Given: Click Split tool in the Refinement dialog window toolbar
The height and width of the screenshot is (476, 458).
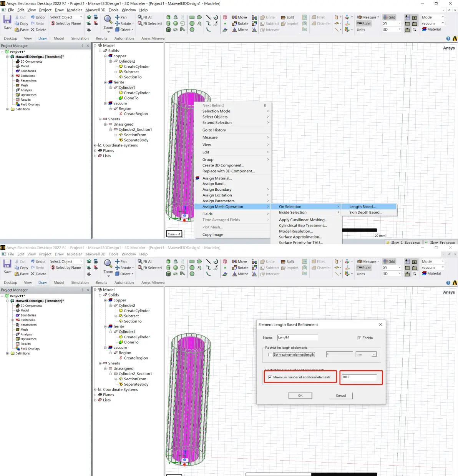Looking at the screenshot, I should pyautogui.click(x=287, y=261).
